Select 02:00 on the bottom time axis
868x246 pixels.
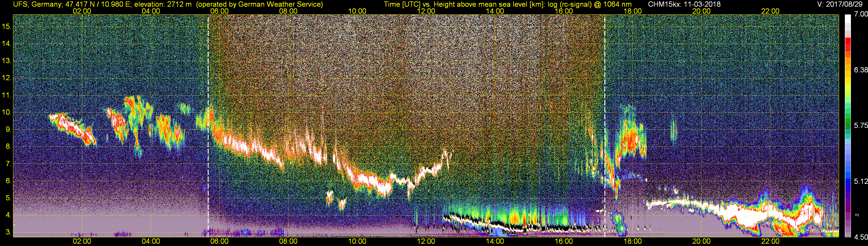[82, 241]
